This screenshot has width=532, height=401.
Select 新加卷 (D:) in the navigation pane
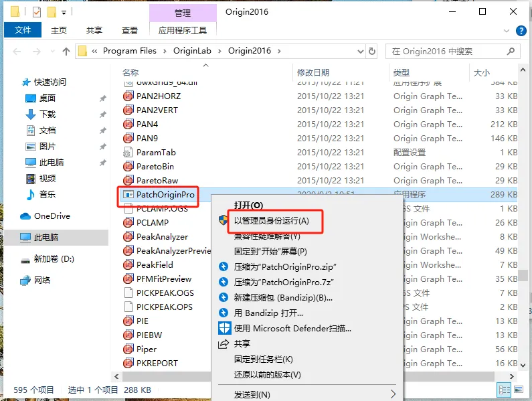point(54,259)
